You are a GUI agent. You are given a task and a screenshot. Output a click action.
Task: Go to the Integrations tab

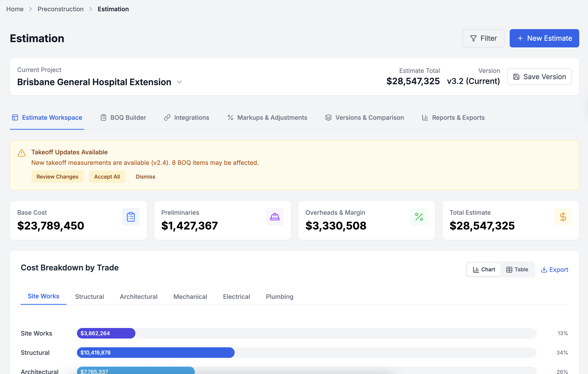click(186, 117)
